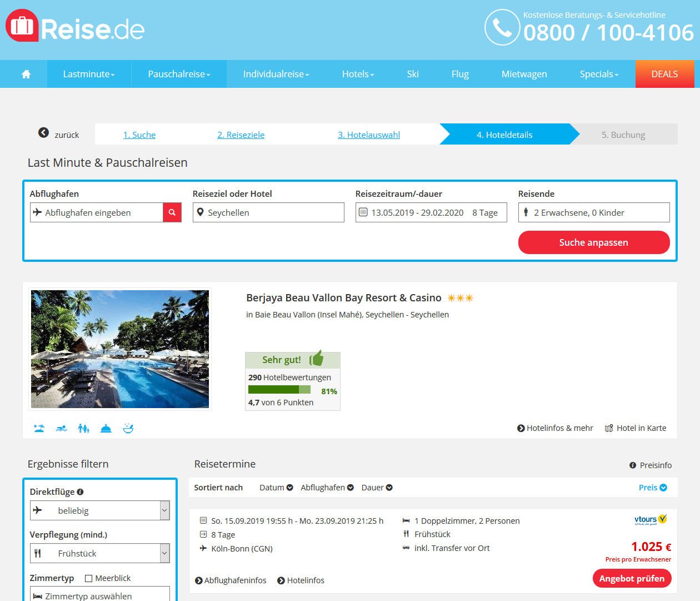Go to step 3. Hotelauswahl
Viewport: 700px width, 601px height.
[369, 135]
